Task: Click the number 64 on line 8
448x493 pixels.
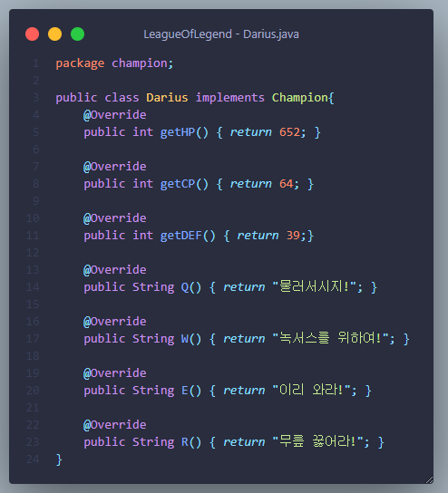Action: coord(287,184)
